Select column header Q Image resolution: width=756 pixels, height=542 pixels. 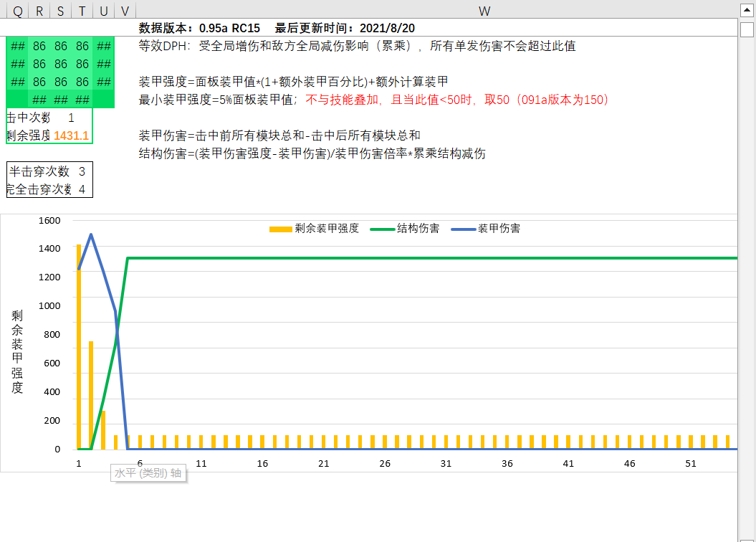point(16,11)
